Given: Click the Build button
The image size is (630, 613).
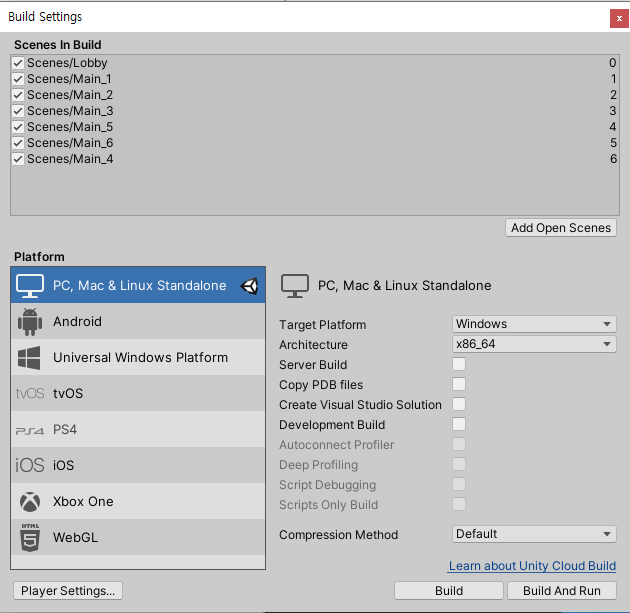Looking at the screenshot, I should tap(449, 591).
